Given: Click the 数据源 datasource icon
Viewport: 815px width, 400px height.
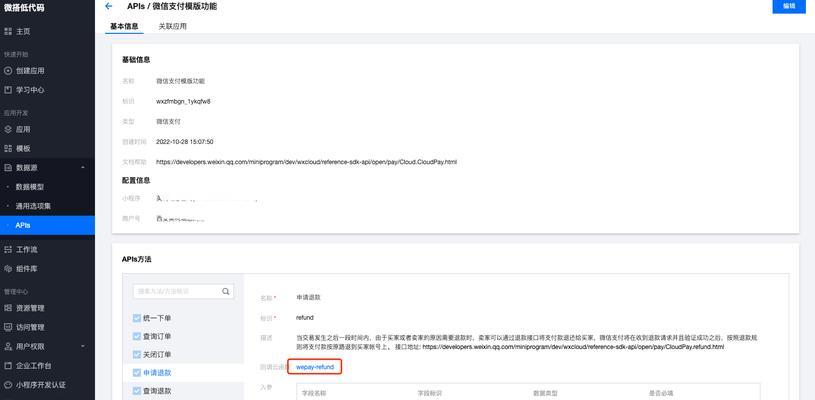Looking at the screenshot, I should coord(8,168).
